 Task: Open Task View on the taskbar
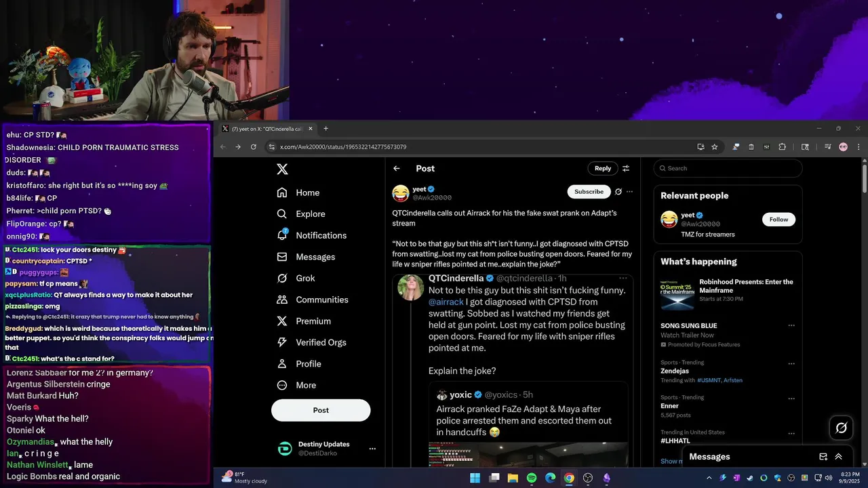pyautogui.click(x=494, y=478)
